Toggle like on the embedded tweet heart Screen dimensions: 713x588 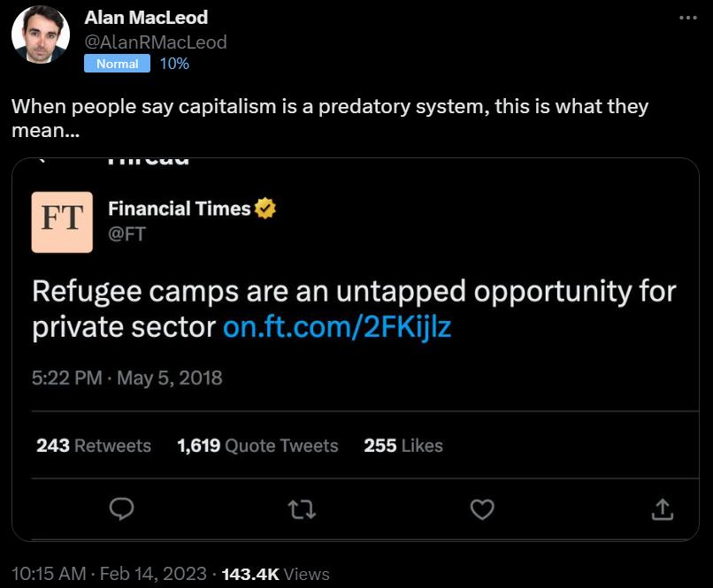pyautogui.click(x=480, y=509)
